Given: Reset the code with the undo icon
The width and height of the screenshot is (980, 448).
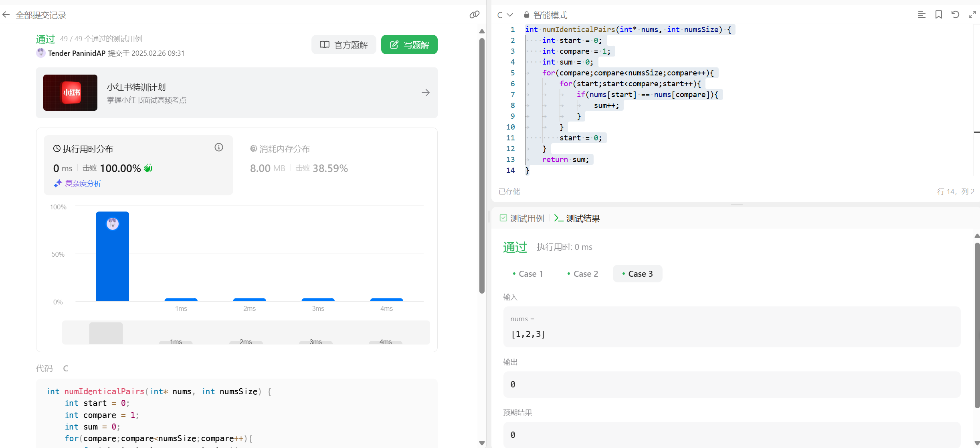Looking at the screenshot, I should click(955, 15).
